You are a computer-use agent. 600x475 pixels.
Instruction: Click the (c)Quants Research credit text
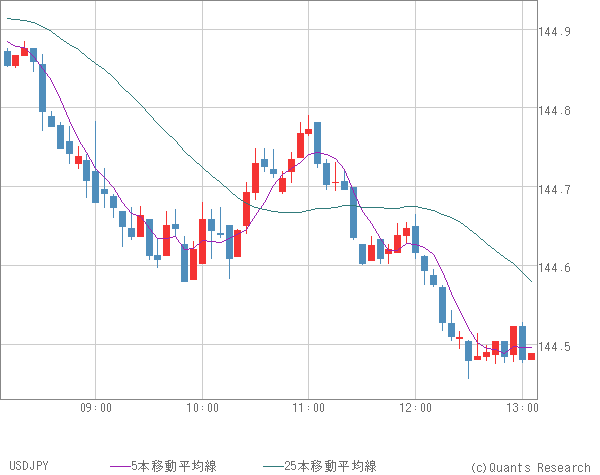click(530, 467)
